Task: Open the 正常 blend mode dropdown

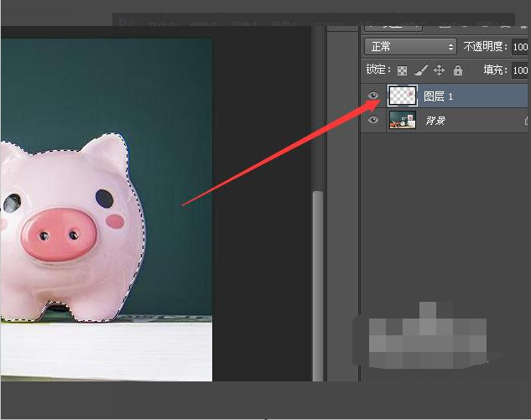Action: 410,46
